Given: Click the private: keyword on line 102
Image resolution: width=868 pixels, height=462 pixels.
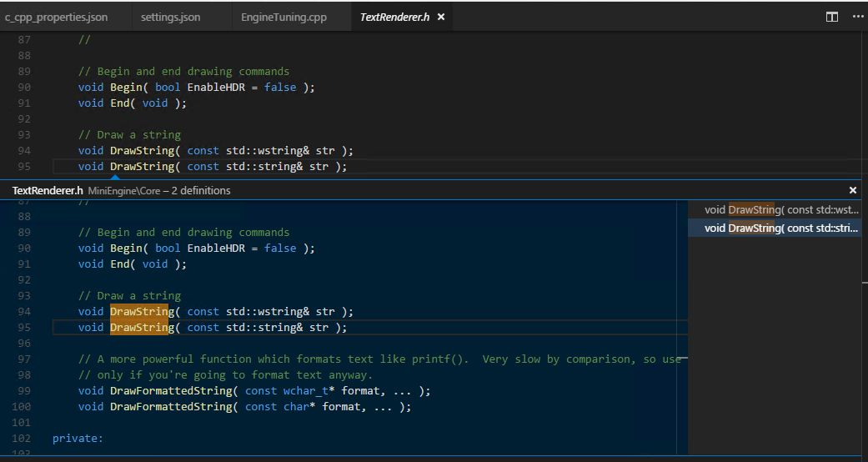Looking at the screenshot, I should point(78,438).
